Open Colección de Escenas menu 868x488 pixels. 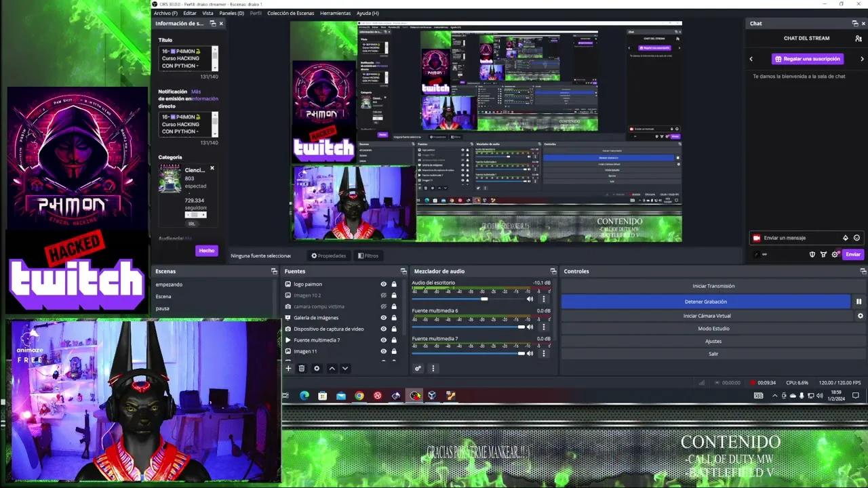(290, 13)
